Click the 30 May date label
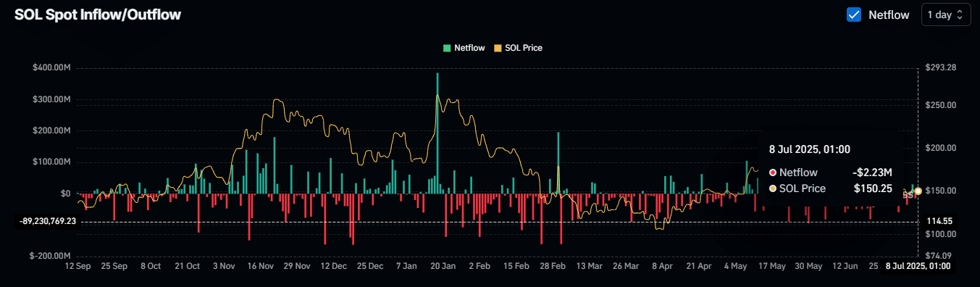 coord(808,267)
